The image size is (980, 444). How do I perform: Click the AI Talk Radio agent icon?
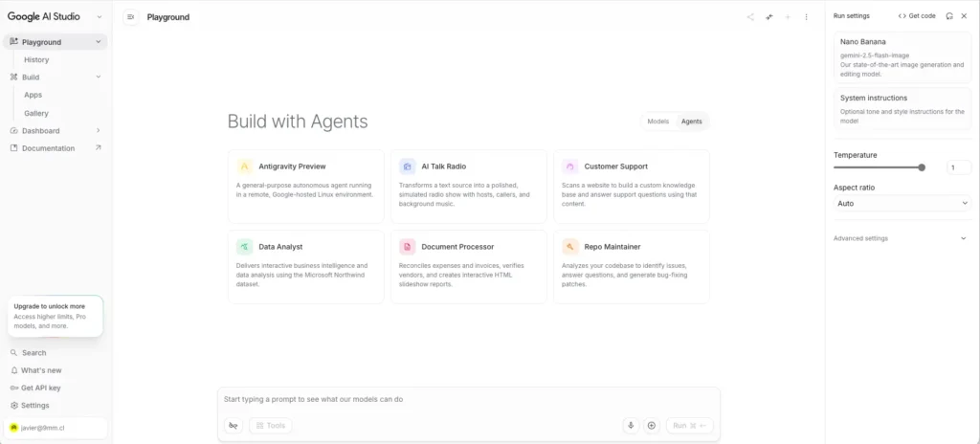pyautogui.click(x=407, y=166)
